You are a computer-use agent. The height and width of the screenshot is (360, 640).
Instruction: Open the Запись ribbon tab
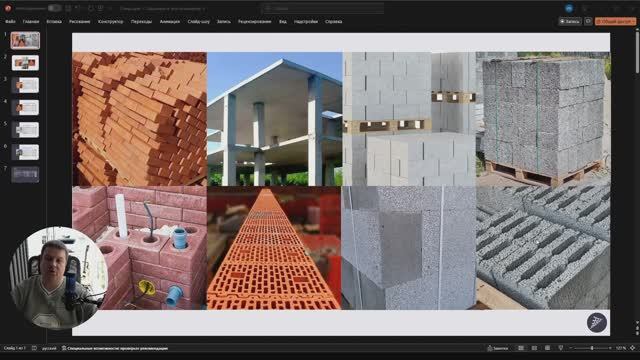coord(224,21)
